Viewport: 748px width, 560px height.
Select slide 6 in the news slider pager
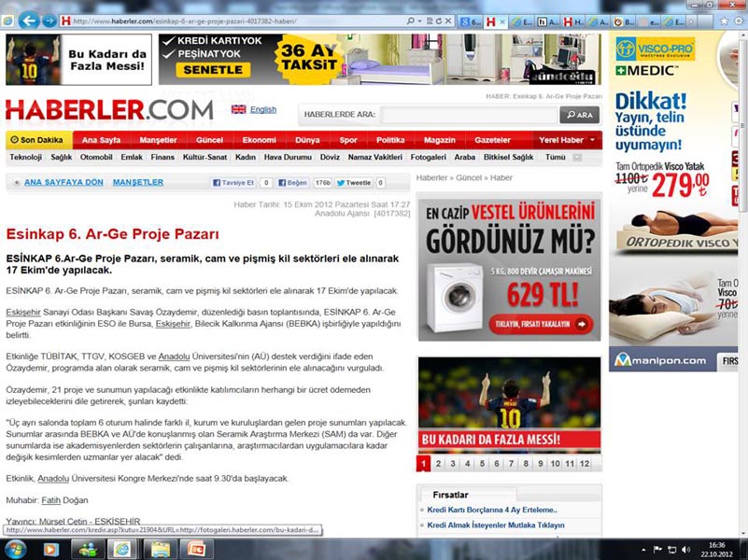tap(497, 464)
